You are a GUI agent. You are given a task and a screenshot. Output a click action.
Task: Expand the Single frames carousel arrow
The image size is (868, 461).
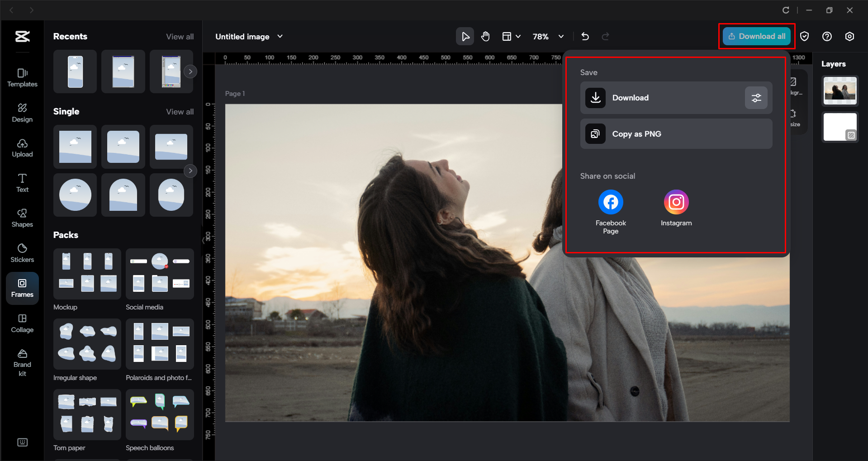190,171
